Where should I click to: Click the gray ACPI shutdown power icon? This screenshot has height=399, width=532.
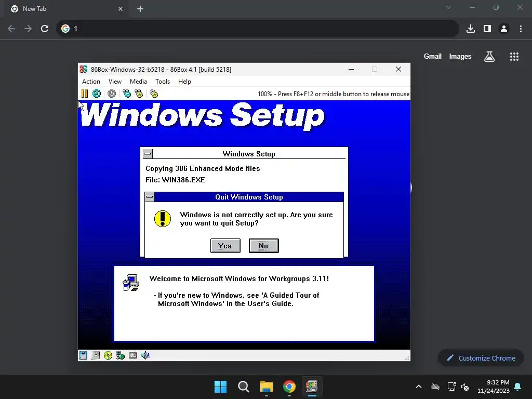tap(112, 94)
